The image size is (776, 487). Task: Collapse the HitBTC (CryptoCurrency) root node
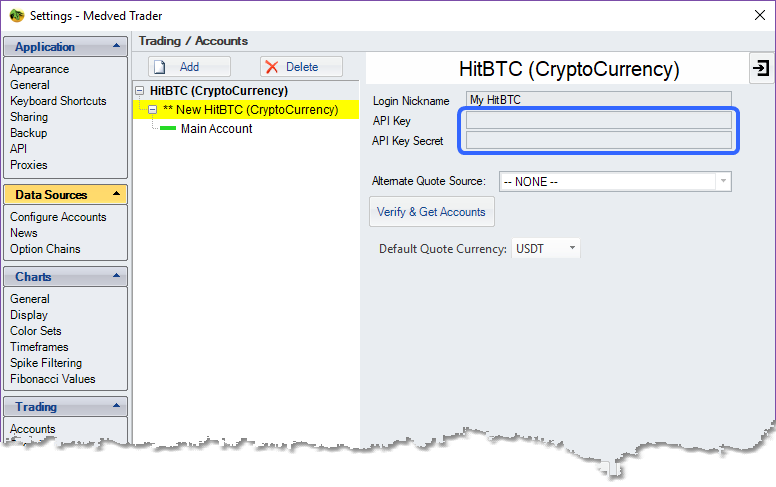pyautogui.click(x=140, y=91)
